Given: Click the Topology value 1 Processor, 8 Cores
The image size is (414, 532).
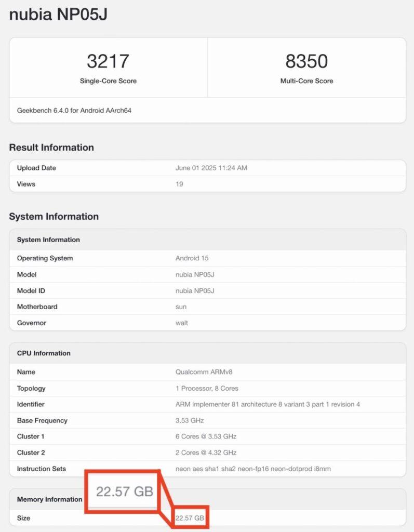Looking at the screenshot, I should click(x=207, y=388).
